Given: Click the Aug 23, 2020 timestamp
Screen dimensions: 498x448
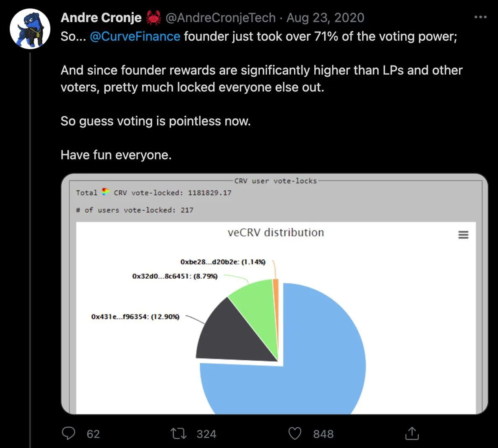Looking at the screenshot, I should tap(325, 18).
